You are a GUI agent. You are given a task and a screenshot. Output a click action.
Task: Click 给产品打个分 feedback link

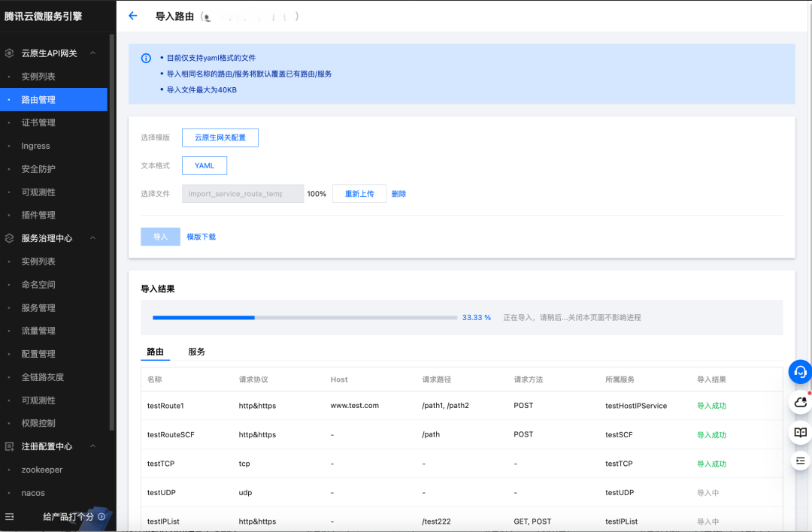[x=68, y=516]
